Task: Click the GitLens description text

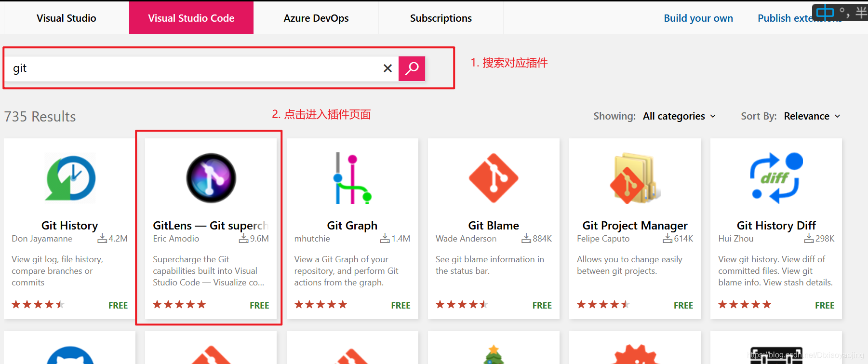Action: (x=209, y=271)
